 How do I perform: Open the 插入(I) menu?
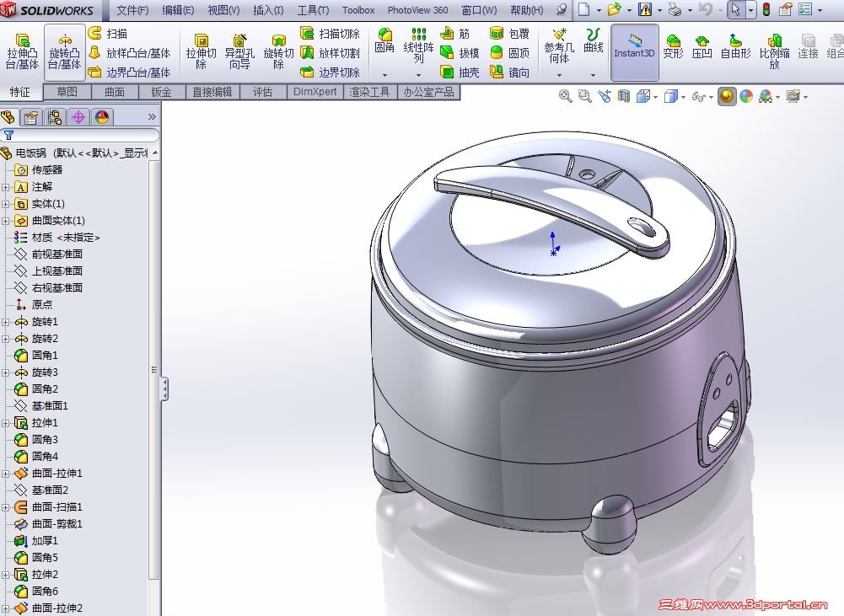(x=268, y=9)
